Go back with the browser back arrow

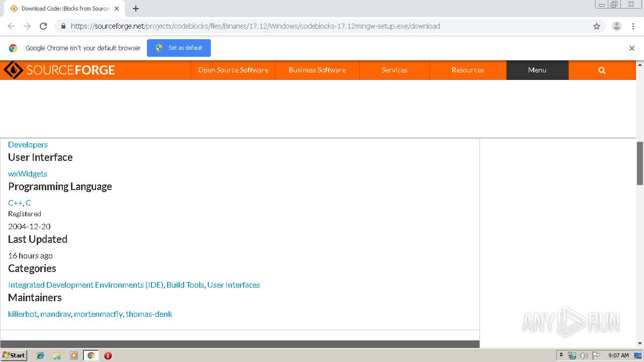[x=11, y=26]
